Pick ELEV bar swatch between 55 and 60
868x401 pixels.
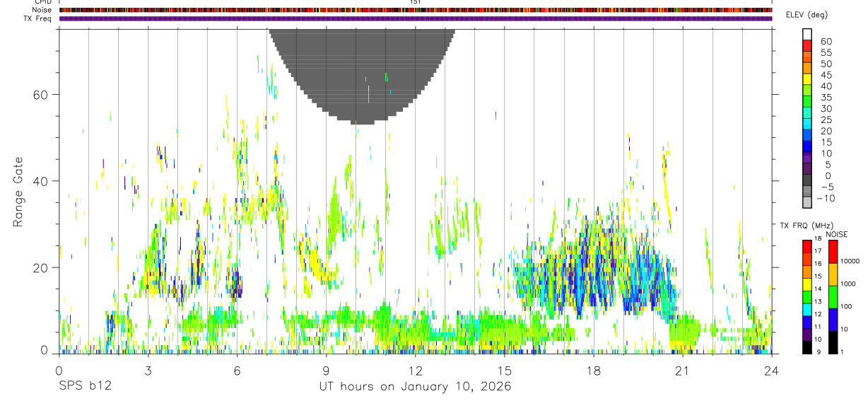click(807, 47)
